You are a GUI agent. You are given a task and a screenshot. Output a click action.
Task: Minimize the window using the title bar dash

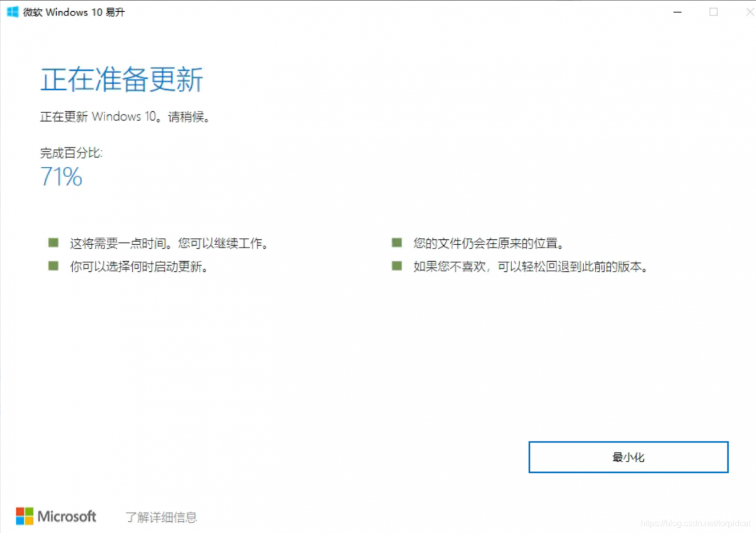tap(677, 12)
